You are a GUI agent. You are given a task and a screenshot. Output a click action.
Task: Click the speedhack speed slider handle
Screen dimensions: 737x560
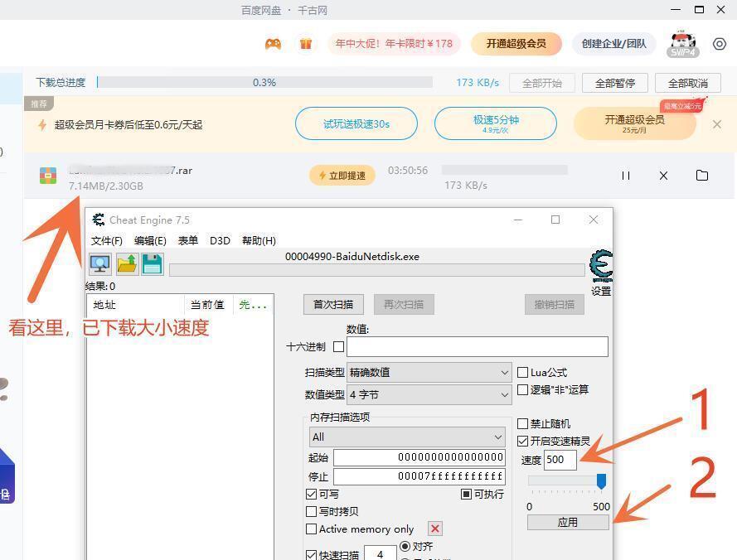tap(601, 481)
